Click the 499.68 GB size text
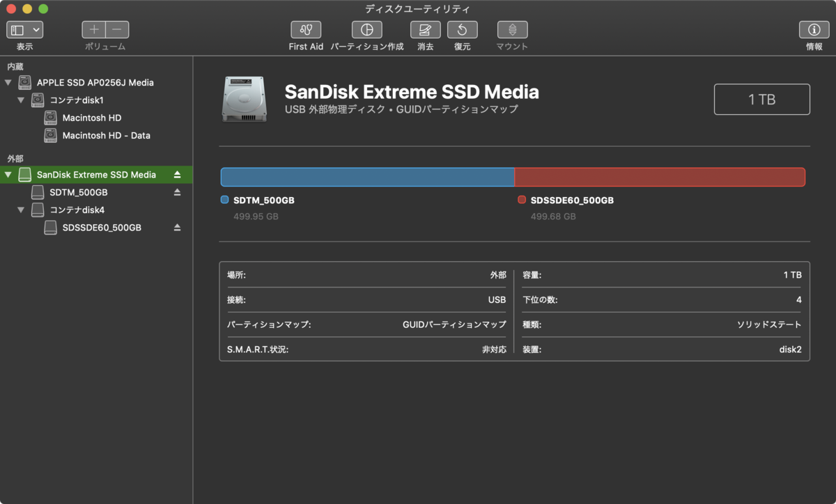The image size is (836, 504). click(553, 216)
